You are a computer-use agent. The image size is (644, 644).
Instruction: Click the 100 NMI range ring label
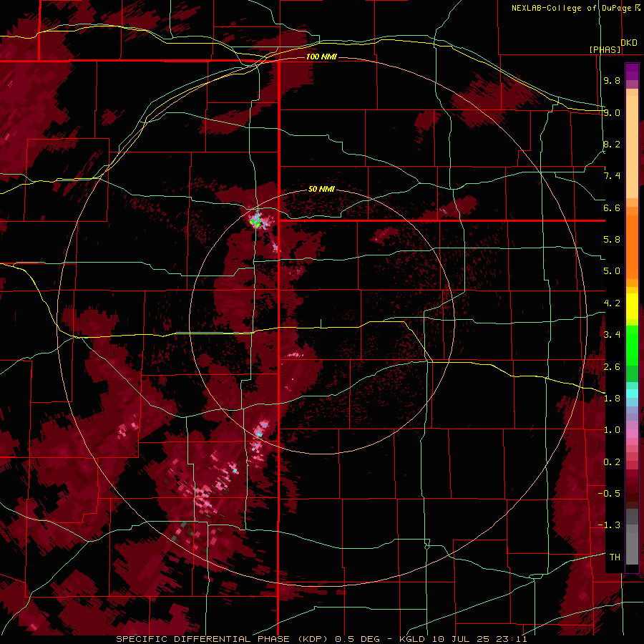click(321, 57)
